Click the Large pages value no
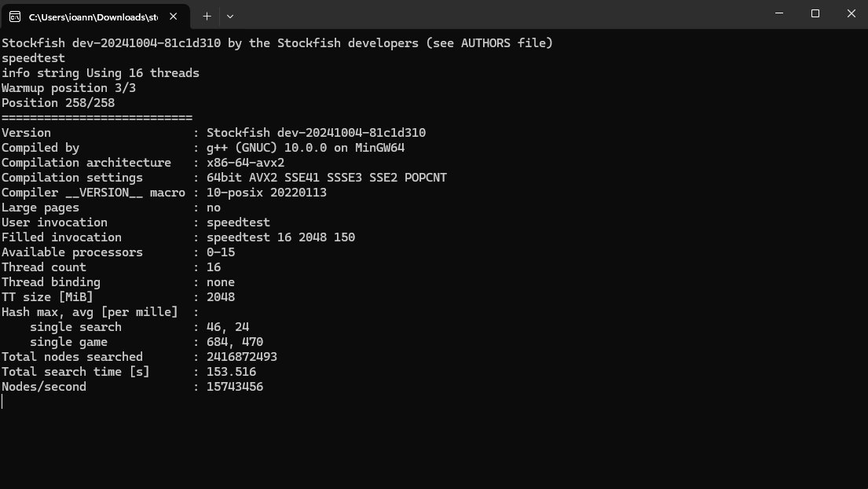This screenshot has height=489, width=868. point(214,207)
